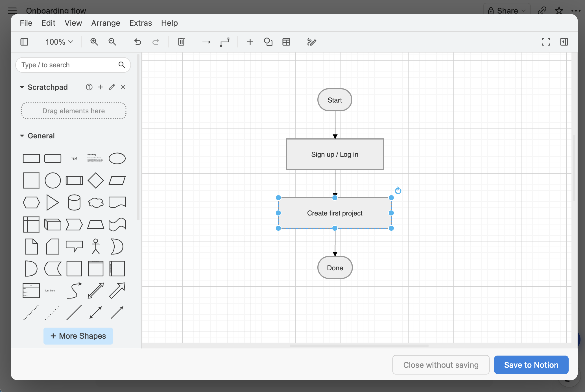Open the Share dropdown in Notion
585x392 pixels.
[x=507, y=11]
